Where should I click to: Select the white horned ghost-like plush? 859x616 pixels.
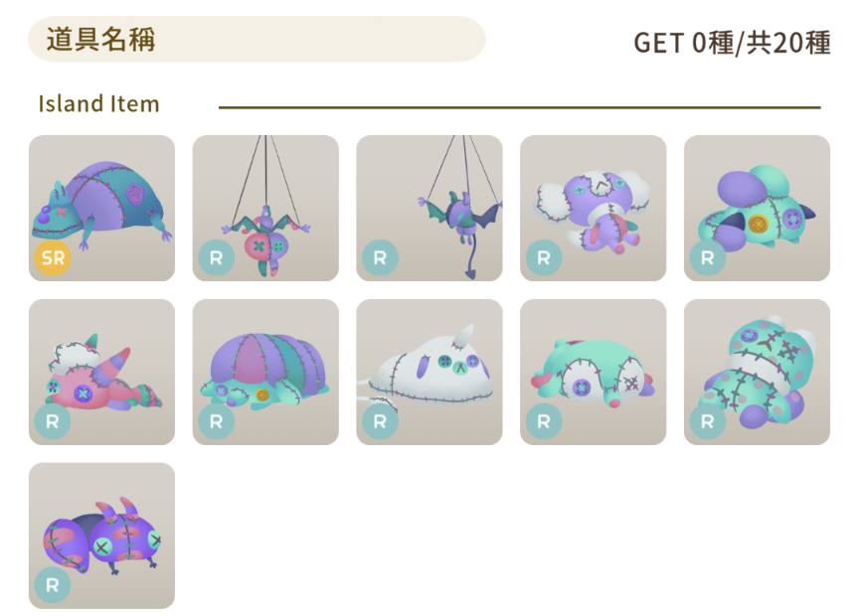[429, 372]
